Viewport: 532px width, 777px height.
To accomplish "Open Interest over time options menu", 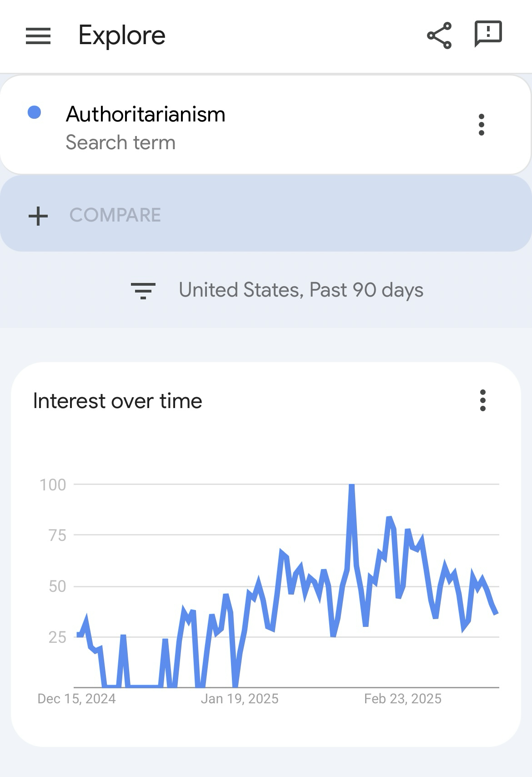I will click(x=483, y=400).
